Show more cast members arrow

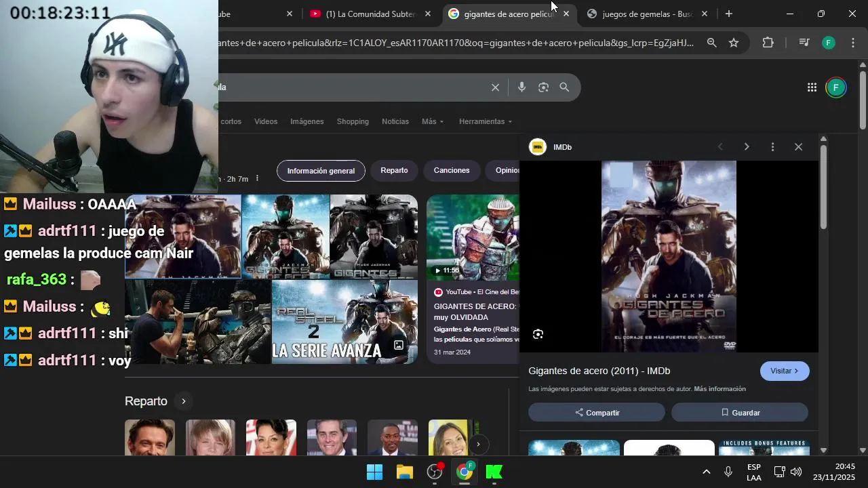click(478, 445)
